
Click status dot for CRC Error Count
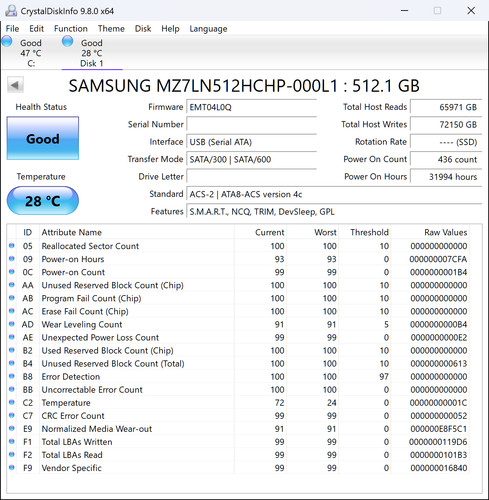(12, 415)
